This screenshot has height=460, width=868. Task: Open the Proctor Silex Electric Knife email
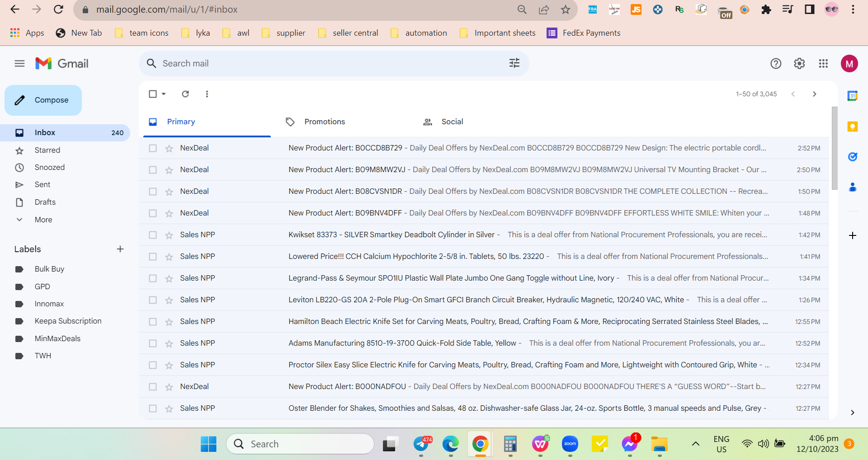point(484,365)
